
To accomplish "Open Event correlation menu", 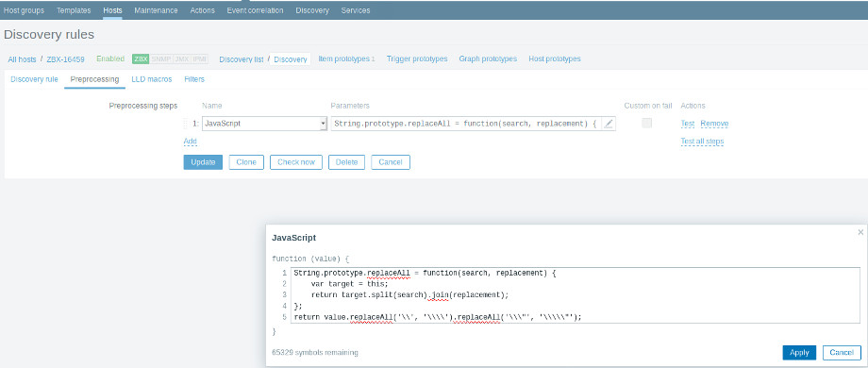I will pyautogui.click(x=255, y=10).
